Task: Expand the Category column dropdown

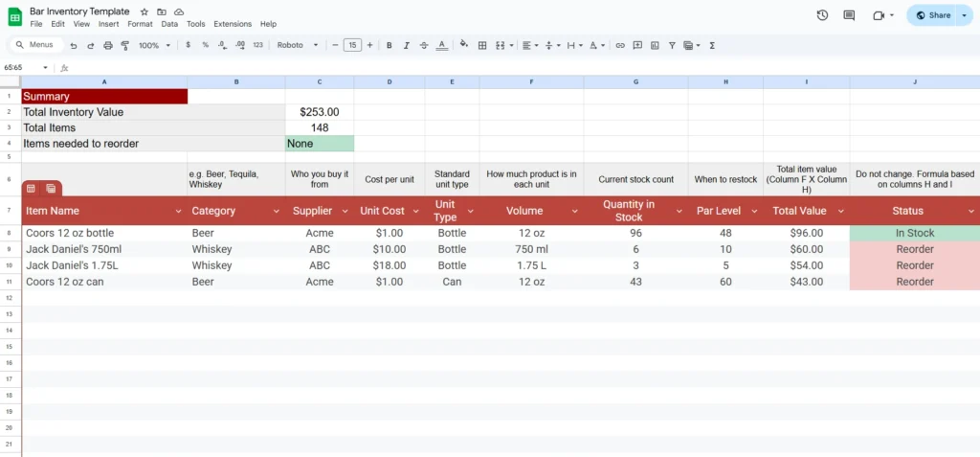Action: (x=277, y=212)
